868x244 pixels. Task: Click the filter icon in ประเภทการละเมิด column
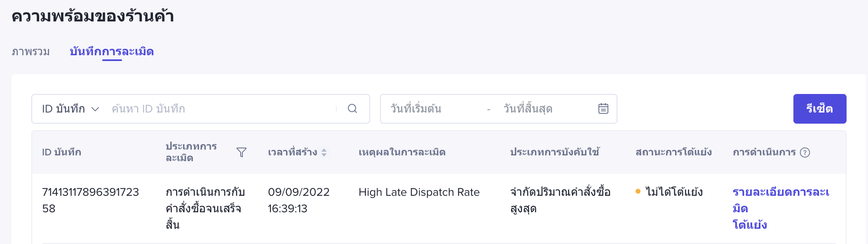pos(242,152)
